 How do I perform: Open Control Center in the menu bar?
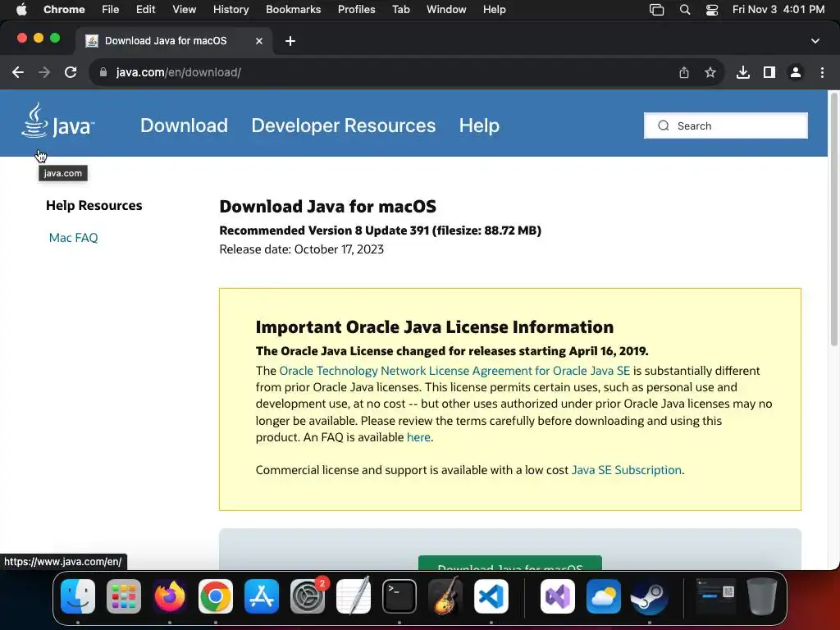711,9
